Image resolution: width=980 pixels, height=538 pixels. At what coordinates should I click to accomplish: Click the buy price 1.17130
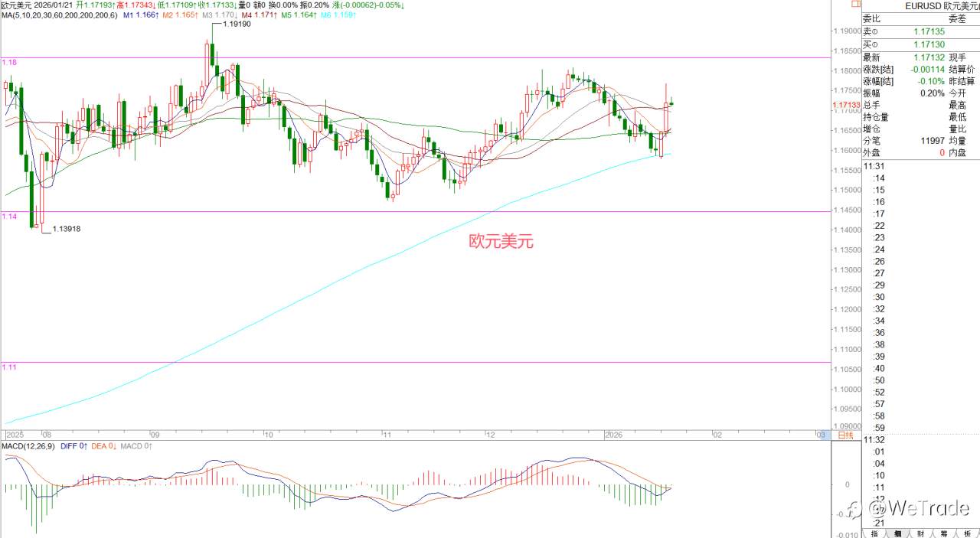(x=929, y=45)
